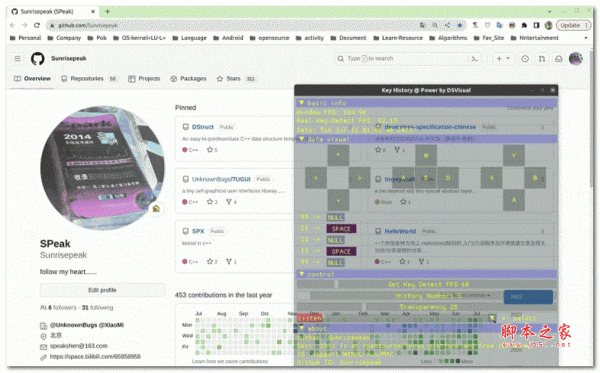Open the GitHub command palette icon
600x373 pixels.
pyautogui.click(x=474, y=59)
